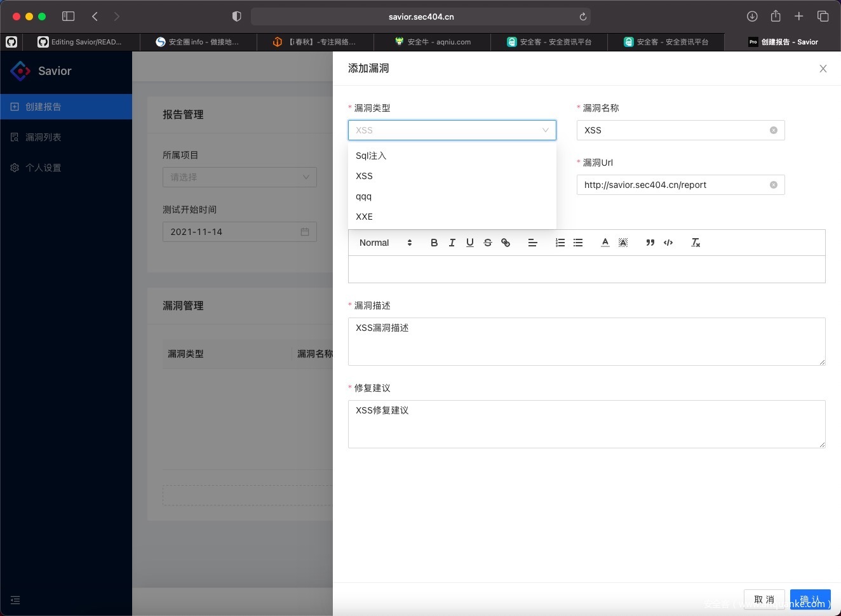Apply strikethrough formatting
841x616 pixels.
point(487,243)
